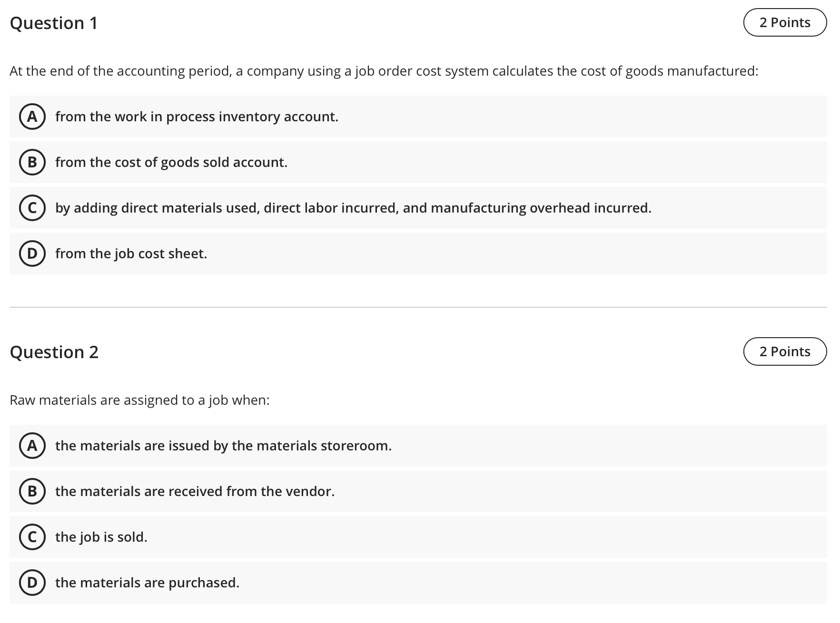Click the Question 1 heading
This screenshot has height=623, width=840.
pos(54,23)
